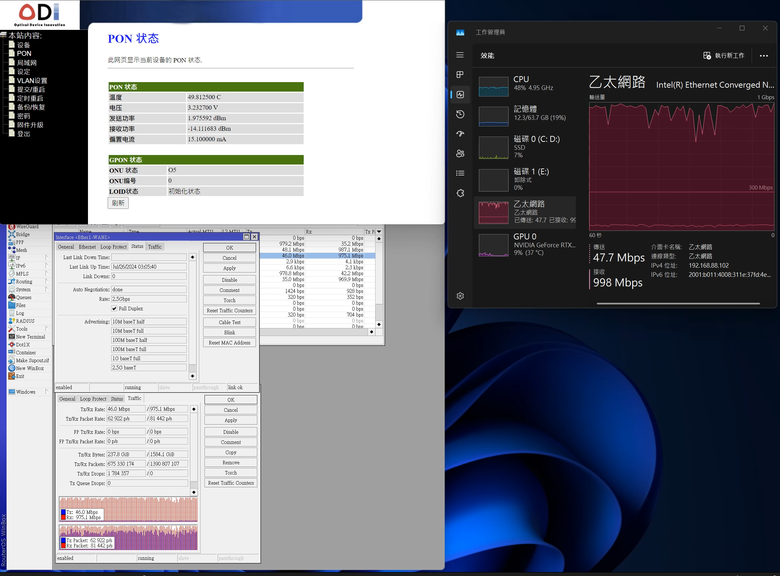Viewport: 780px width, 576px height.
Task: Open Task Manager App history icon
Action: click(460, 114)
